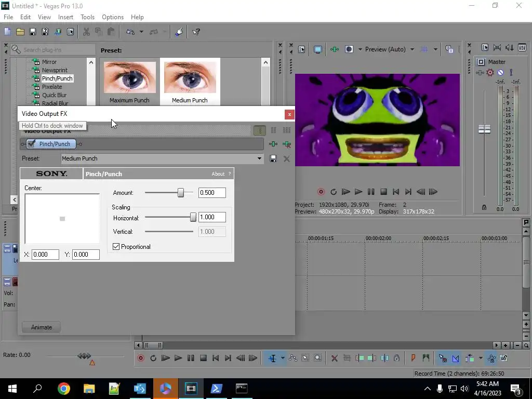Toggle Auto Crossfades icon
Screen dimensions: 532x399
click(x=455, y=358)
